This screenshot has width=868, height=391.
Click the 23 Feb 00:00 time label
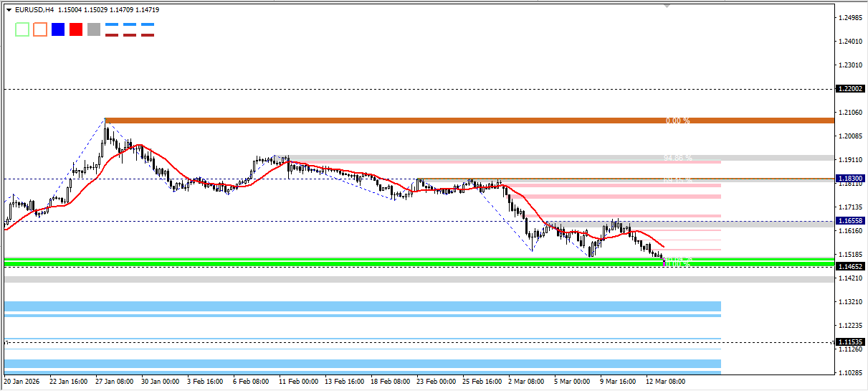coord(435,382)
